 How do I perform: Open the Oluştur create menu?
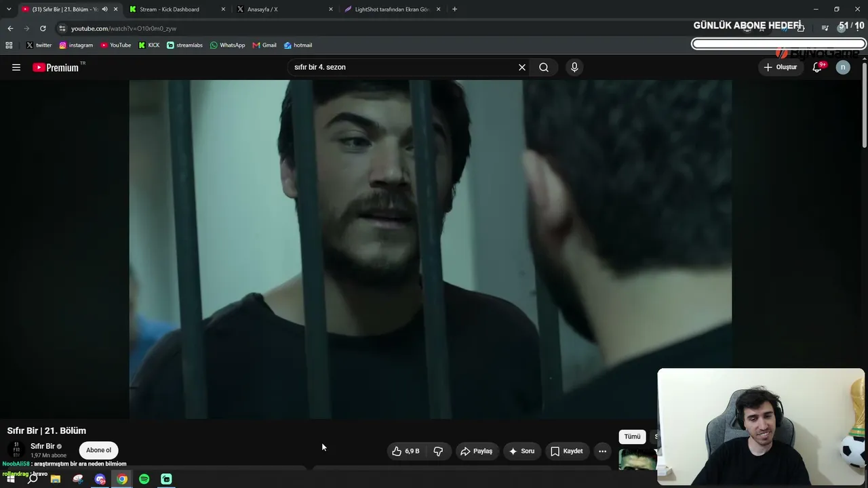[781, 67]
